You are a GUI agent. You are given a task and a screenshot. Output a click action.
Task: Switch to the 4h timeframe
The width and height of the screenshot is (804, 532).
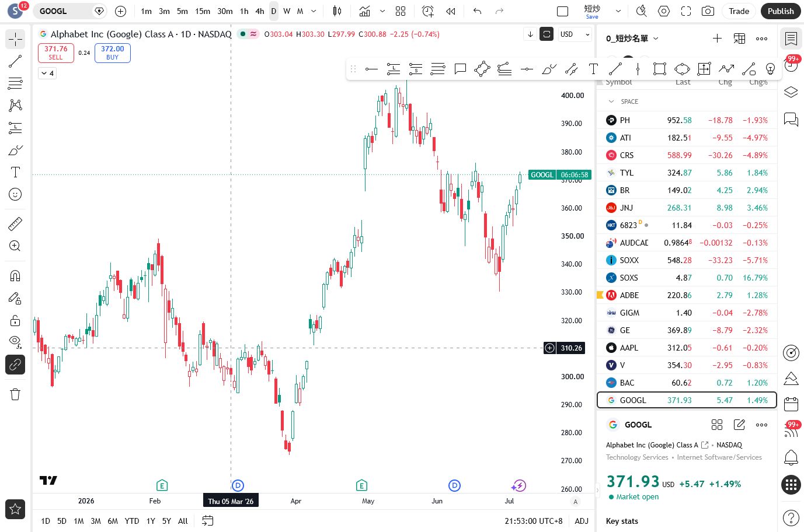pos(260,11)
